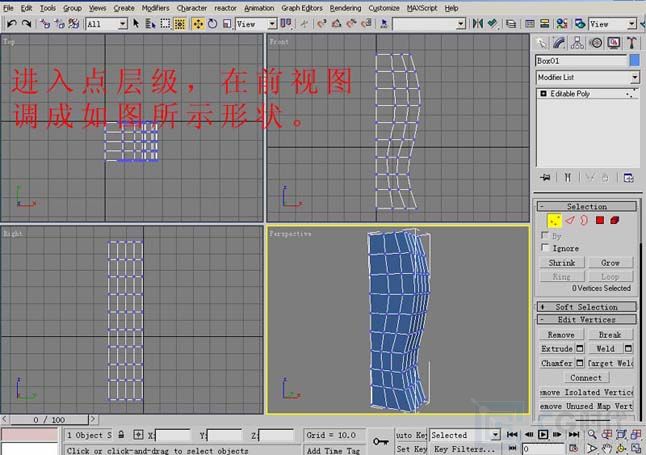This screenshot has height=455, width=646.
Task: Open the Create menu
Action: [x=124, y=8]
